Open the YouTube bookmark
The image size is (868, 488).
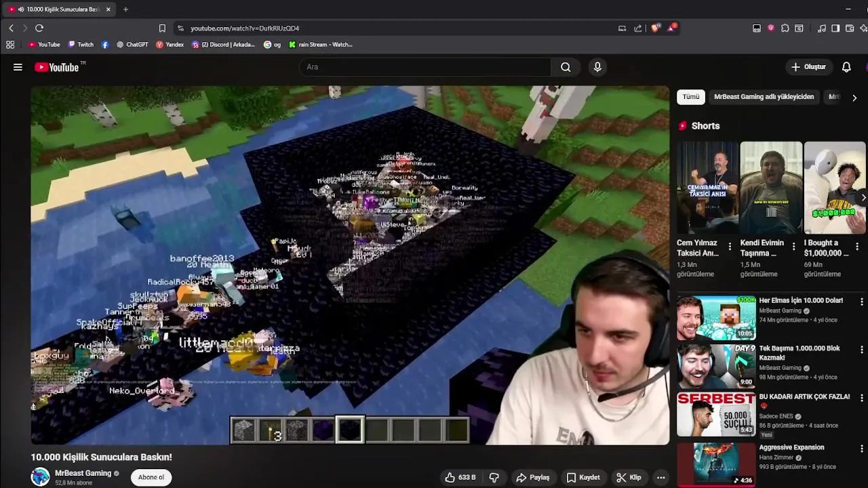coord(44,45)
